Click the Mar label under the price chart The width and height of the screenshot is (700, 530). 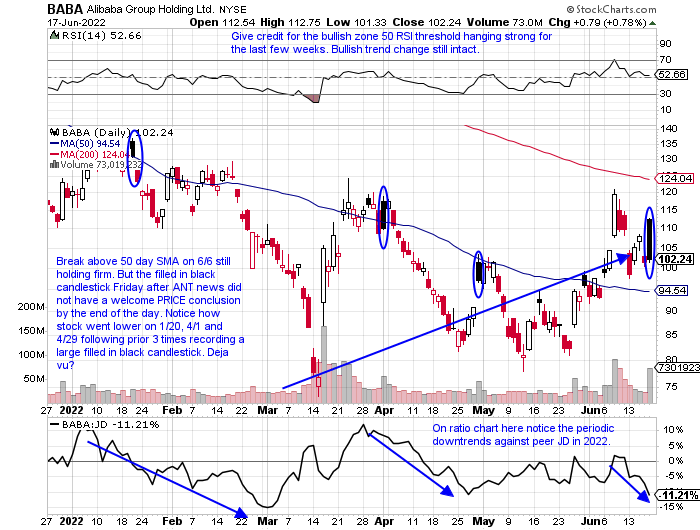click(267, 410)
